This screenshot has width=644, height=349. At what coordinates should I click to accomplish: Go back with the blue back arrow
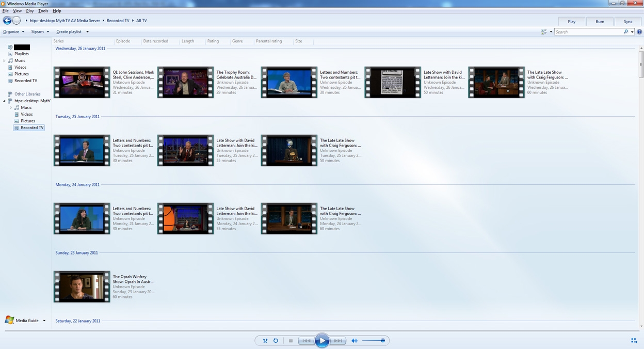click(x=7, y=21)
